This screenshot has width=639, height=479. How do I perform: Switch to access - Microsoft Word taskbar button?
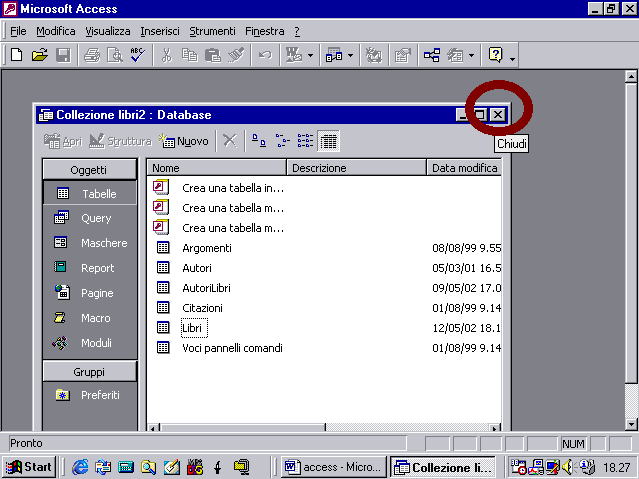(x=333, y=467)
